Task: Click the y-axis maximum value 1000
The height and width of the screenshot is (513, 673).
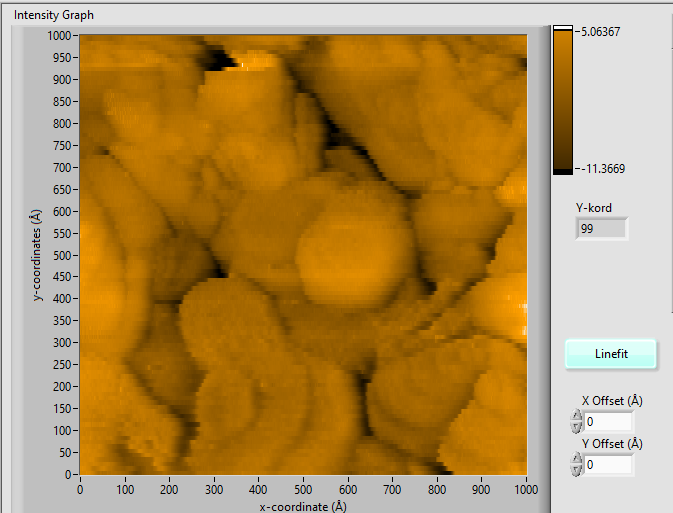Action: (61, 36)
